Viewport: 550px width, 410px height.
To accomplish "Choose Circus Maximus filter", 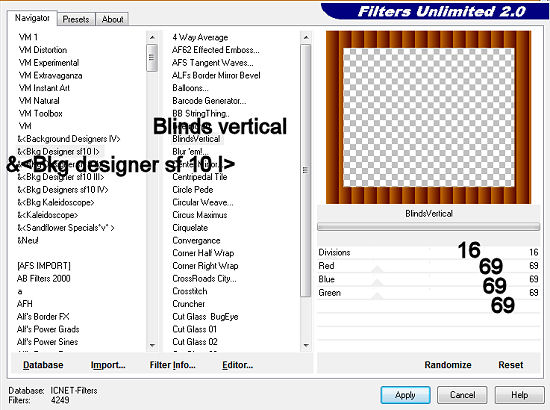I will click(200, 215).
